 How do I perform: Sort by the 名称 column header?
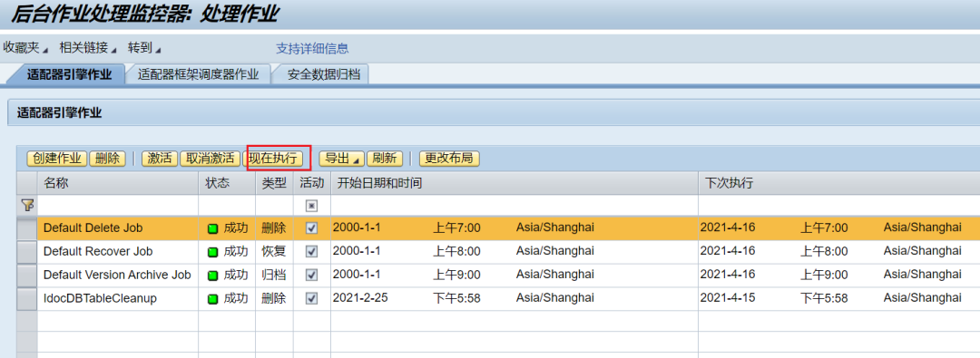[118, 183]
